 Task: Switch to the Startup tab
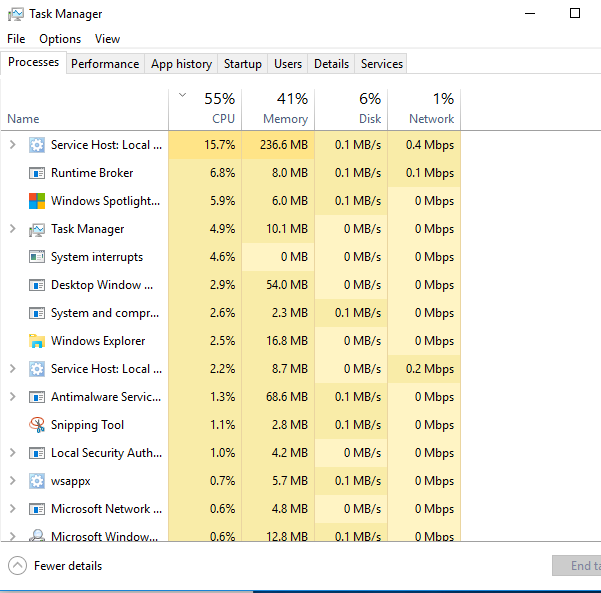(243, 64)
